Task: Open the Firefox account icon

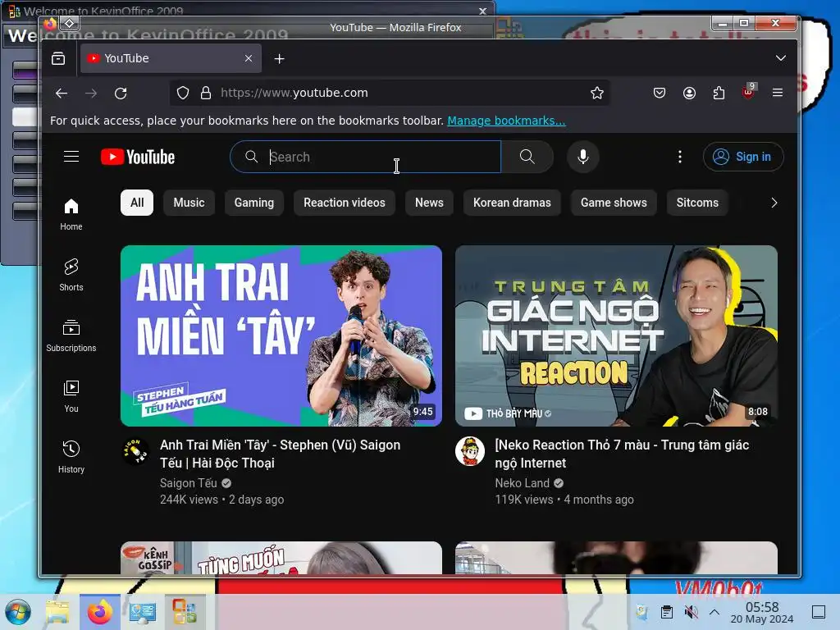Action: (x=689, y=94)
